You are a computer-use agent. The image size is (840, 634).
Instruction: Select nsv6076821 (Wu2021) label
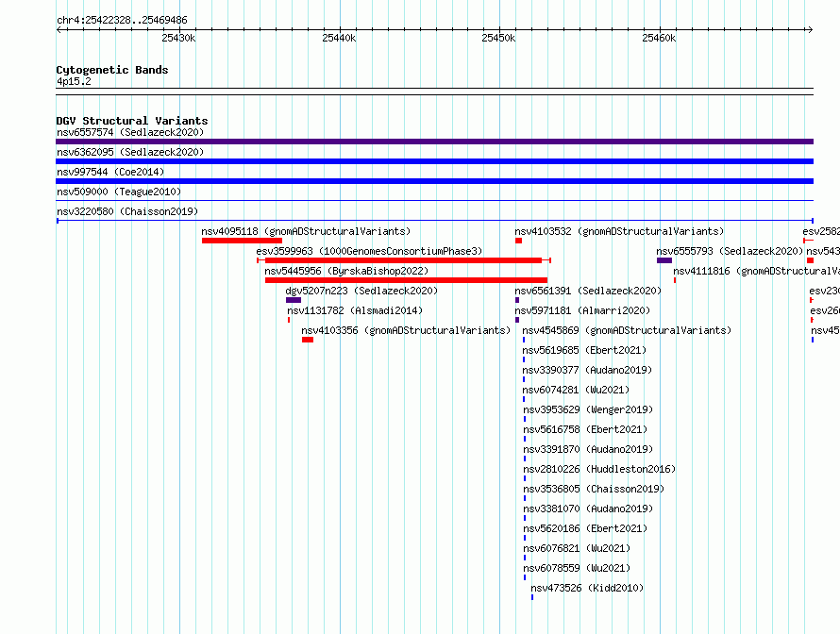(x=577, y=548)
